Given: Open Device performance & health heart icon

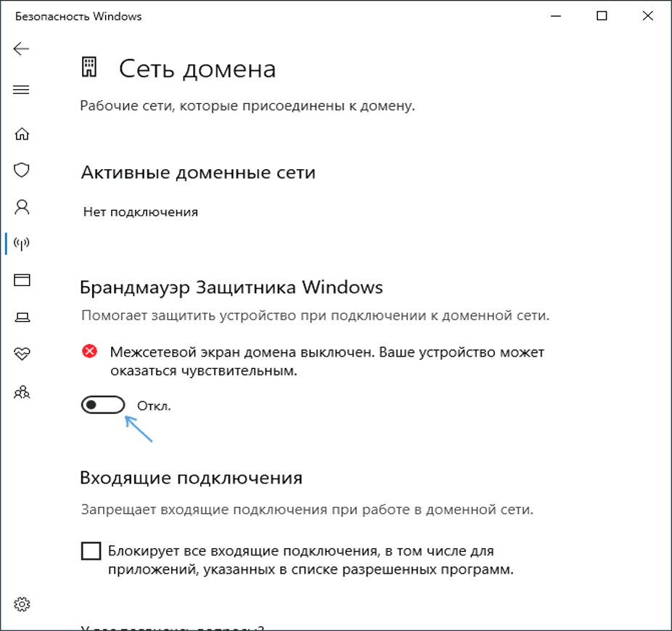Looking at the screenshot, I should 22,354.
